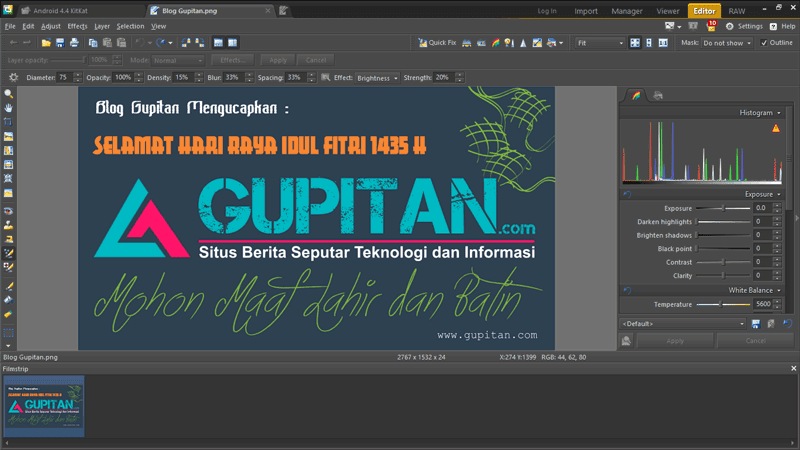Adjust the Temperature slider

tap(723, 305)
